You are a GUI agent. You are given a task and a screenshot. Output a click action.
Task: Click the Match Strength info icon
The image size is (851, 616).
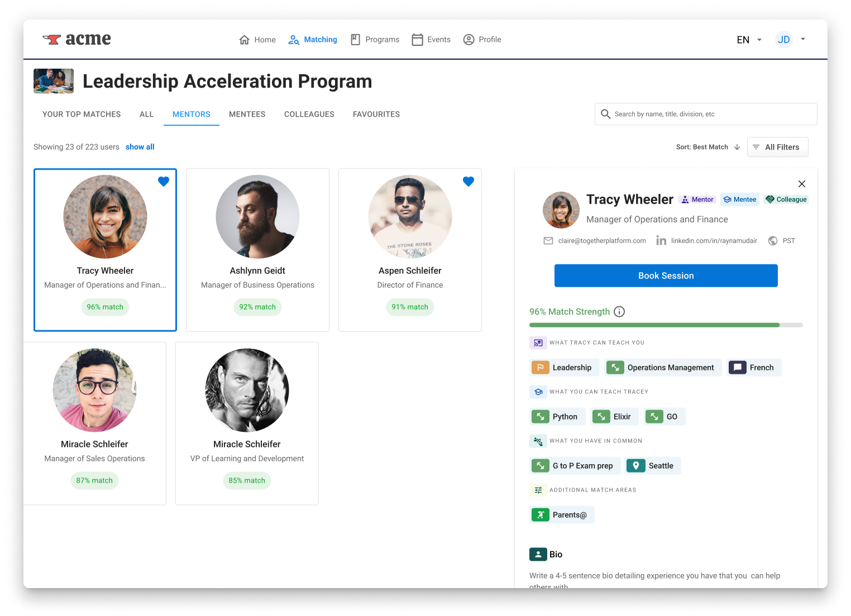point(619,311)
